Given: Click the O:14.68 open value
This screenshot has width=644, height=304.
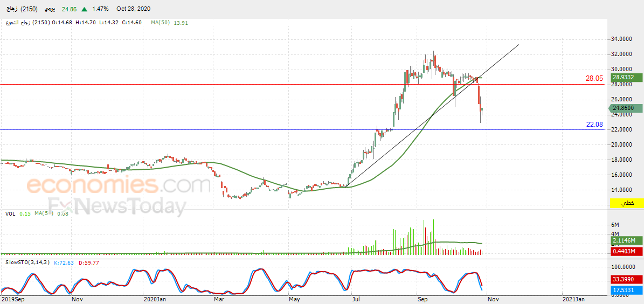Looking at the screenshot, I should pos(62,23).
